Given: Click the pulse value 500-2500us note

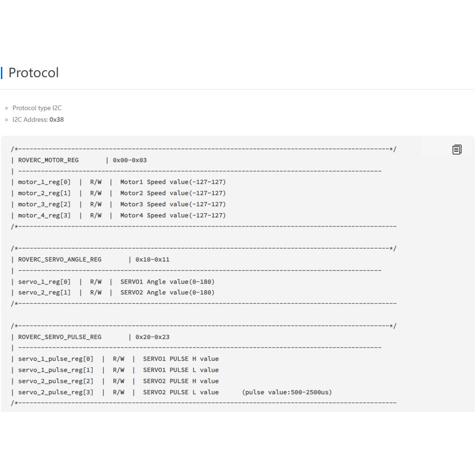Looking at the screenshot, I should [x=287, y=392].
